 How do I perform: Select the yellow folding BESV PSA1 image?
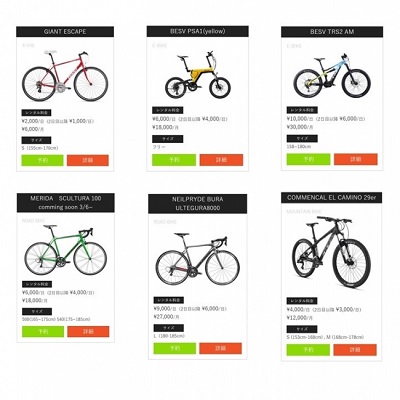(198, 75)
